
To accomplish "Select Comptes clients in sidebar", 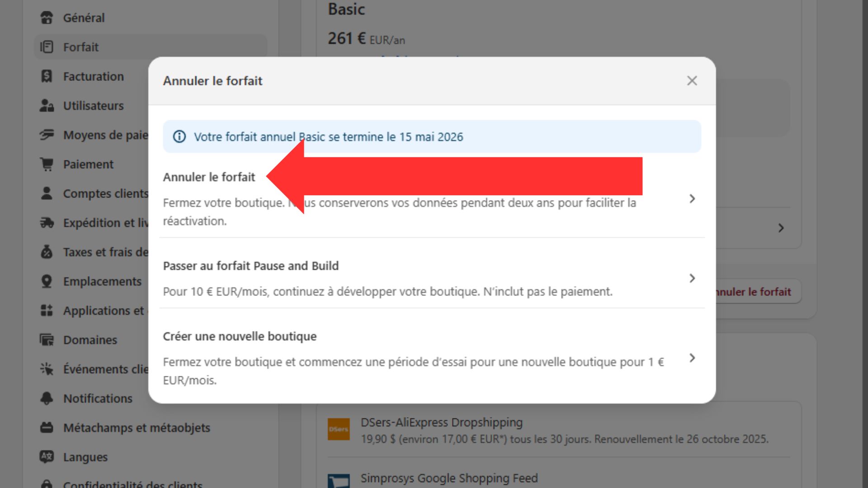I will (105, 193).
